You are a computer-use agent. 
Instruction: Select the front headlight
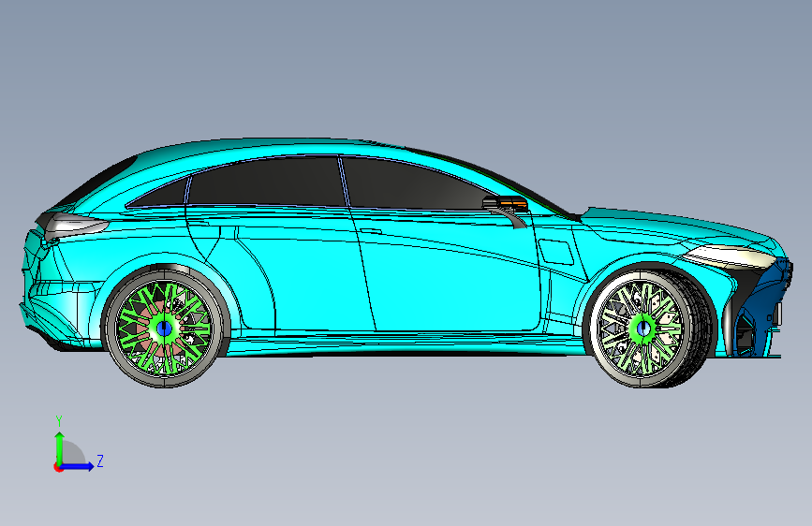pyautogui.click(x=730, y=256)
